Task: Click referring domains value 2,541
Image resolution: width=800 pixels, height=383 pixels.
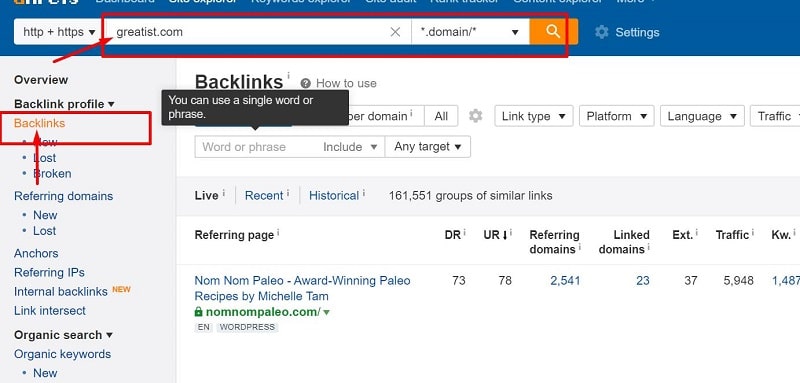Action: tap(565, 280)
